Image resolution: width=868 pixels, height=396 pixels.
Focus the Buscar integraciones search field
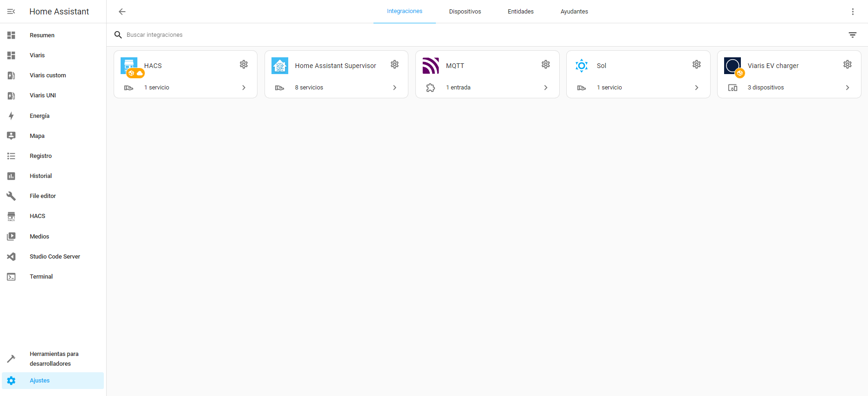[x=484, y=35]
